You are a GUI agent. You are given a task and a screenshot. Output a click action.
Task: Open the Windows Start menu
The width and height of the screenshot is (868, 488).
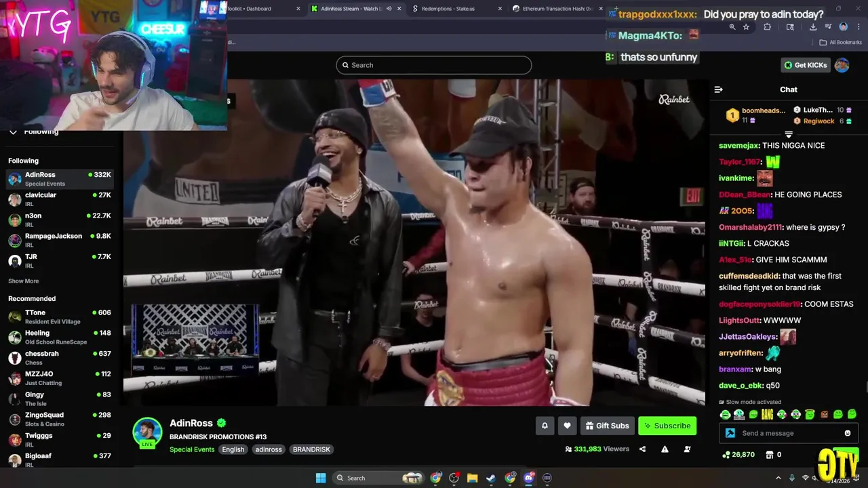tap(321, 478)
